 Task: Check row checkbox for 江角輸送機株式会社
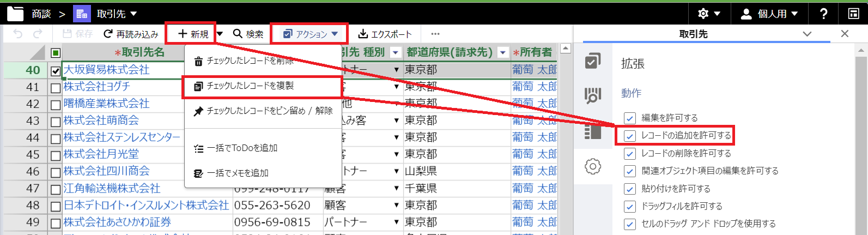(x=55, y=190)
